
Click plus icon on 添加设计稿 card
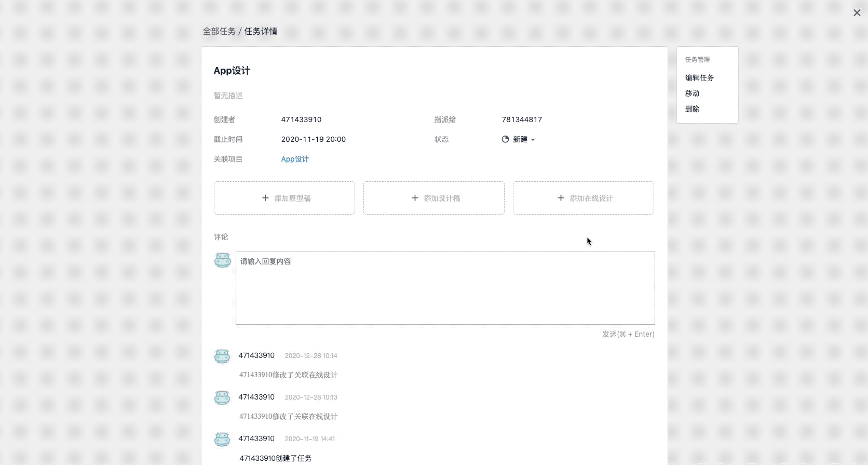(x=415, y=198)
